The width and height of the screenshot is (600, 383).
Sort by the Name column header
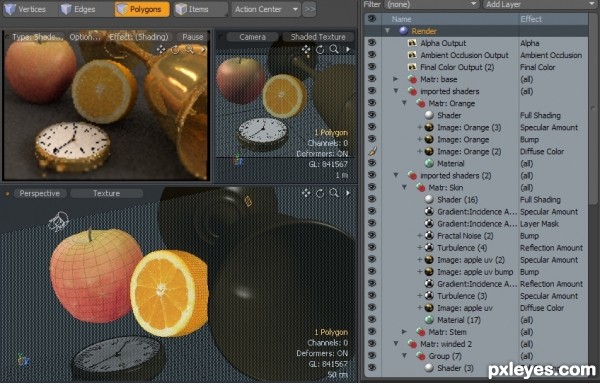pos(401,19)
